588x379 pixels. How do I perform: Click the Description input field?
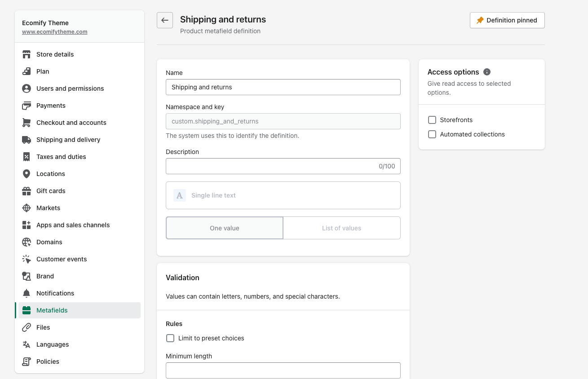point(283,166)
